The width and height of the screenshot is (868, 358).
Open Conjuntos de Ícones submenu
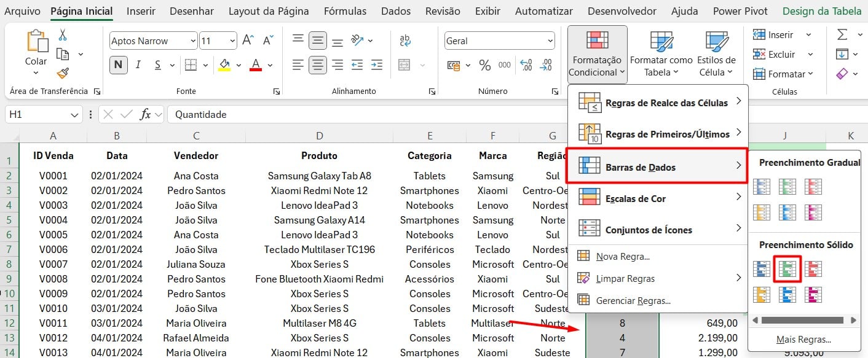[657, 230]
